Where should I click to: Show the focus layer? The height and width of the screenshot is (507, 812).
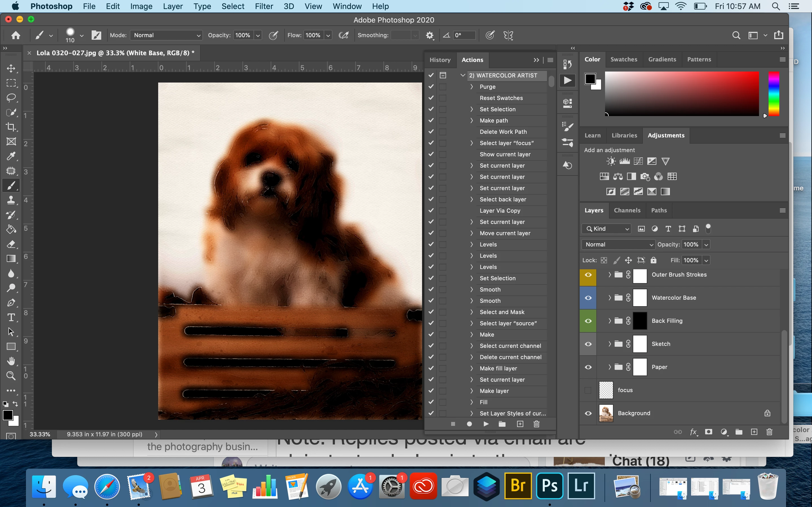(x=588, y=390)
